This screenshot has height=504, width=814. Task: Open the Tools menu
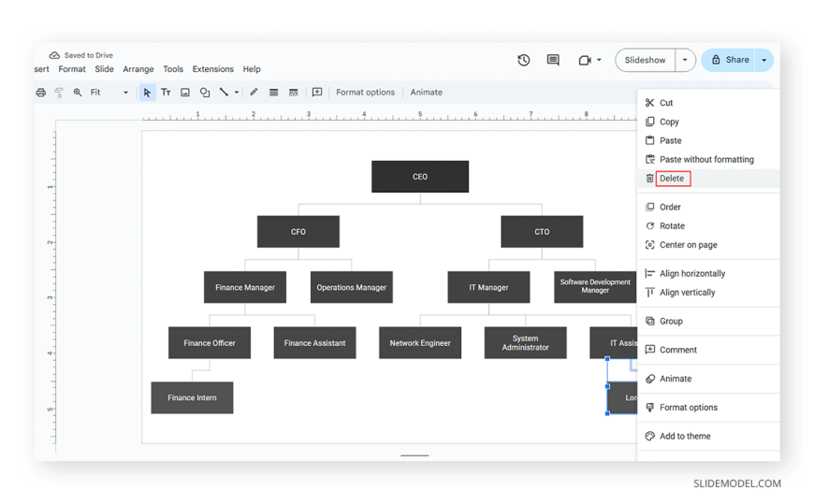click(173, 69)
